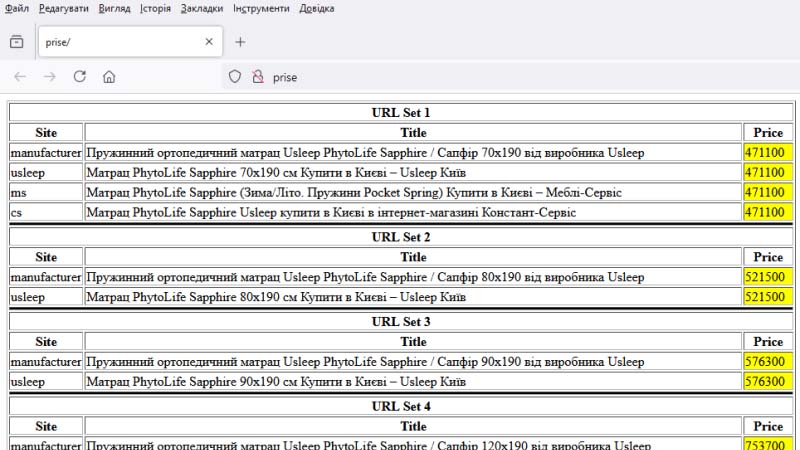Open the home page

point(109,77)
